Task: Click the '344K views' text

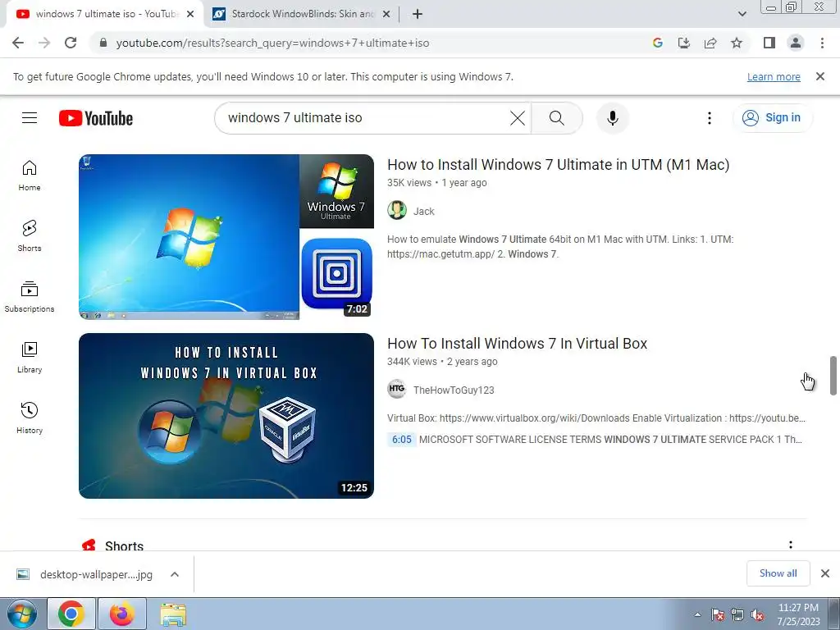Action: click(412, 362)
